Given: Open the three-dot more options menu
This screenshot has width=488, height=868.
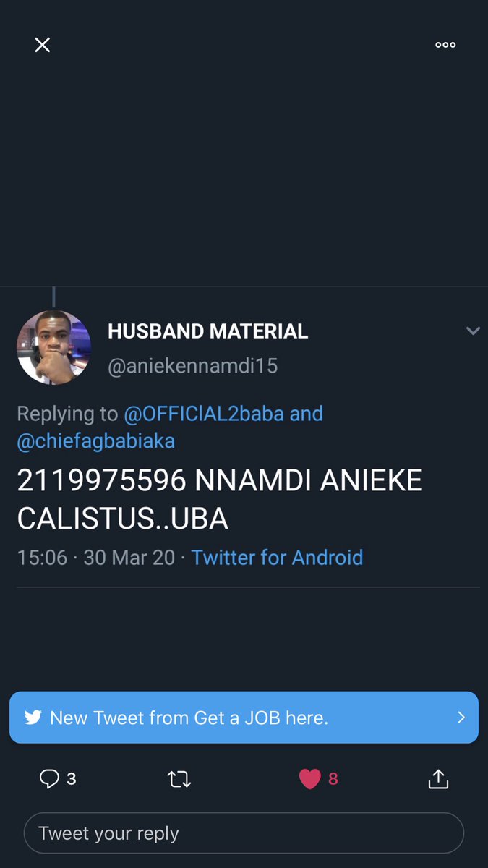Looking at the screenshot, I should point(445,45).
